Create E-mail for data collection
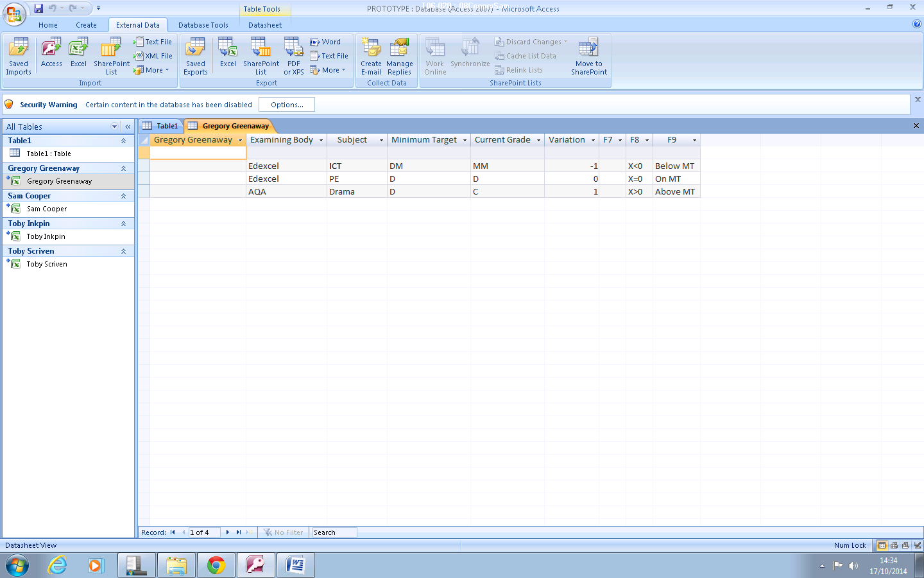The image size is (924, 578). (x=371, y=57)
